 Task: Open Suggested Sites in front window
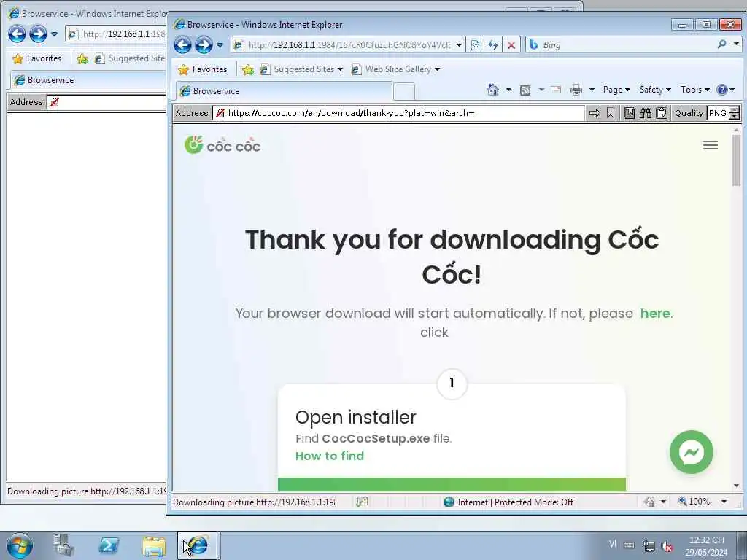pos(301,69)
